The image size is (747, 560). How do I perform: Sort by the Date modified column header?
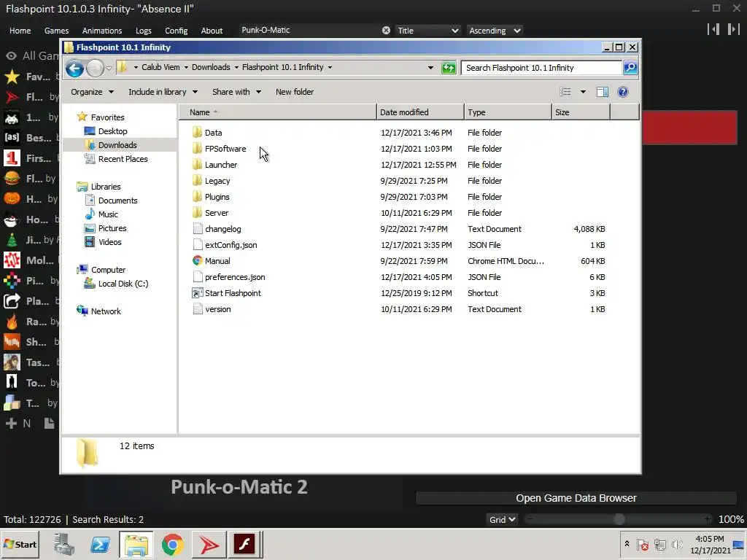(x=420, y=112)
